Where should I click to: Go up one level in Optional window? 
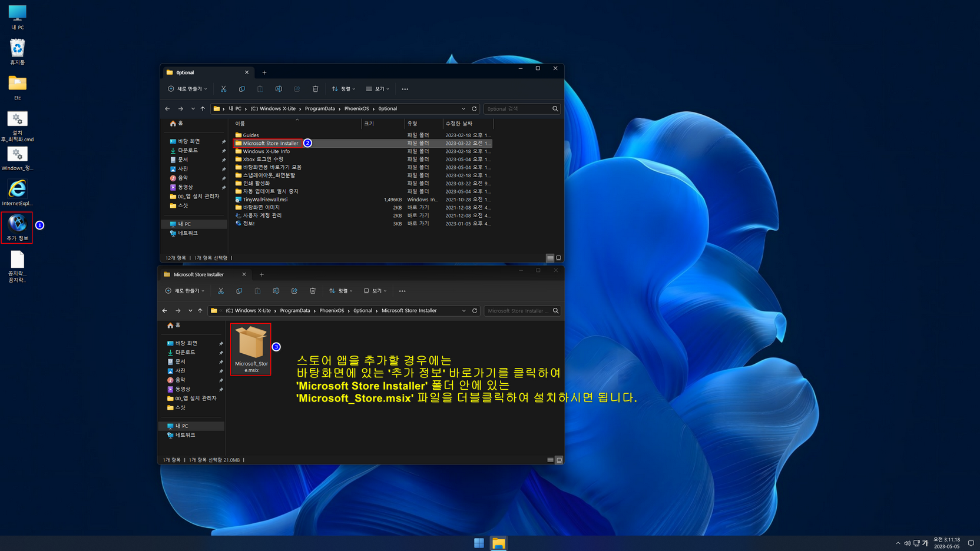pos(203,109)
